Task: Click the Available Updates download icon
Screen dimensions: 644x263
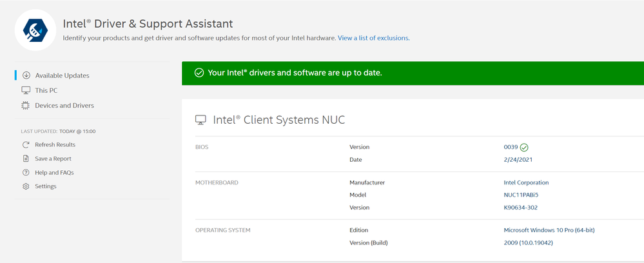Action: pyautogui.click(x=26, y=75)
